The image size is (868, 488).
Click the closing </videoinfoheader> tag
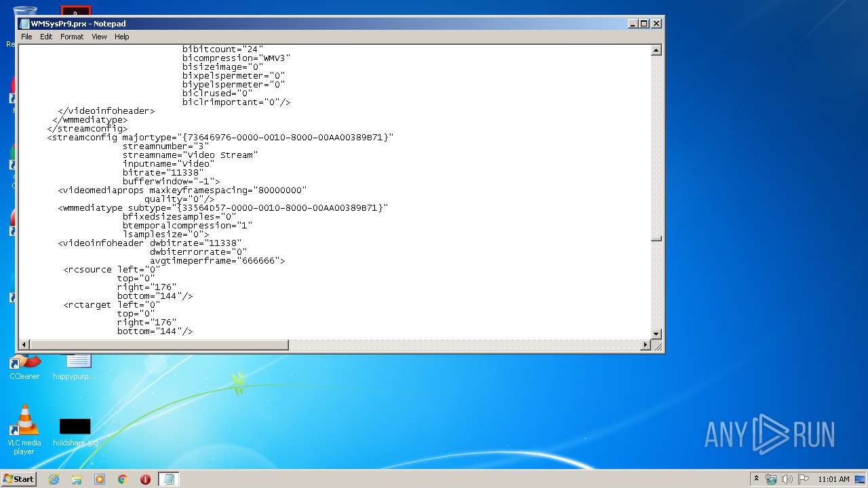[x=106, y=111]
